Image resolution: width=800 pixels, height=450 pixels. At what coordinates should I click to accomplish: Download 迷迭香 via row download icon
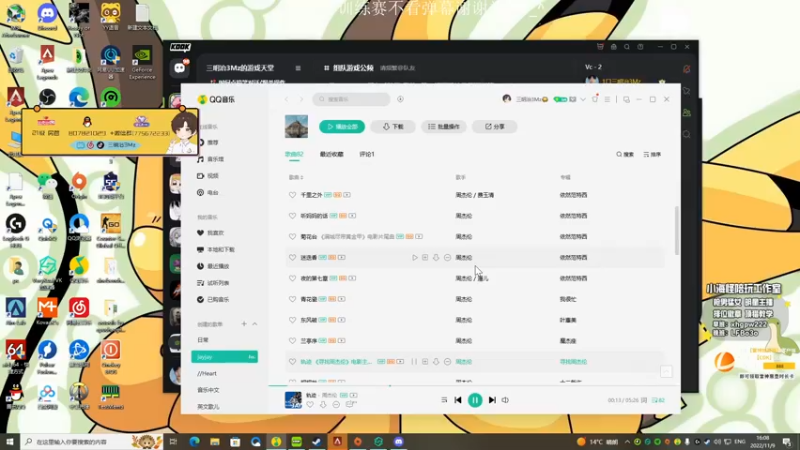436,258
